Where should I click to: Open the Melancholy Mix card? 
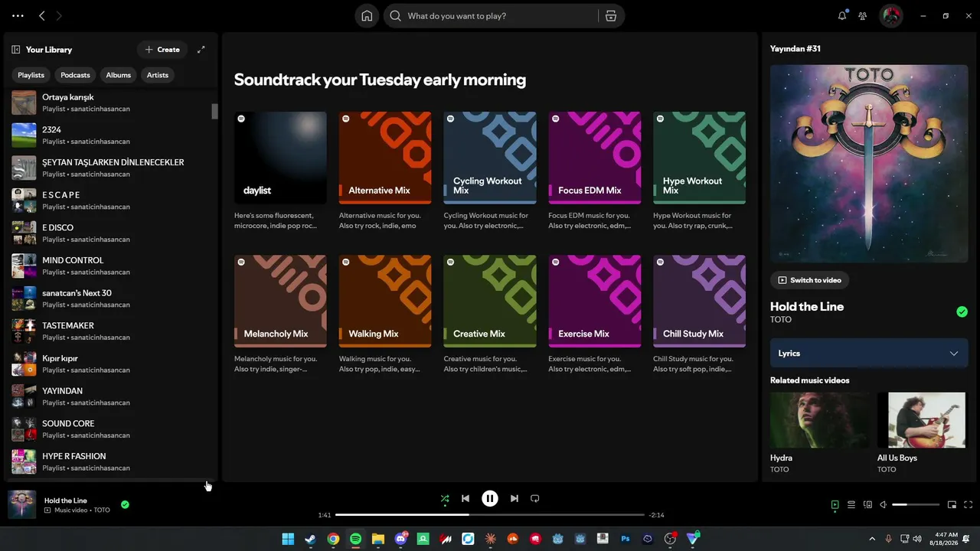[280, 315]
